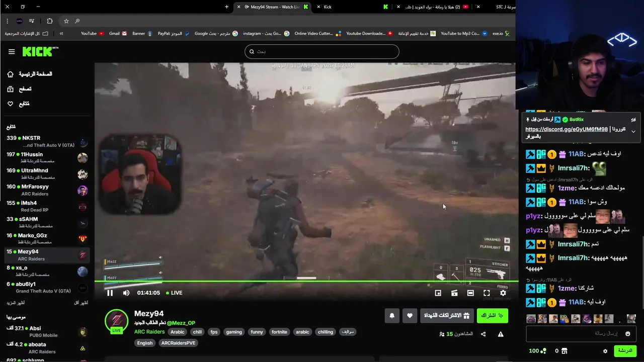Open MrFarosyy channel in the sidebar
This screenshot has height=362, width=644.
click(x=47, y=190)
